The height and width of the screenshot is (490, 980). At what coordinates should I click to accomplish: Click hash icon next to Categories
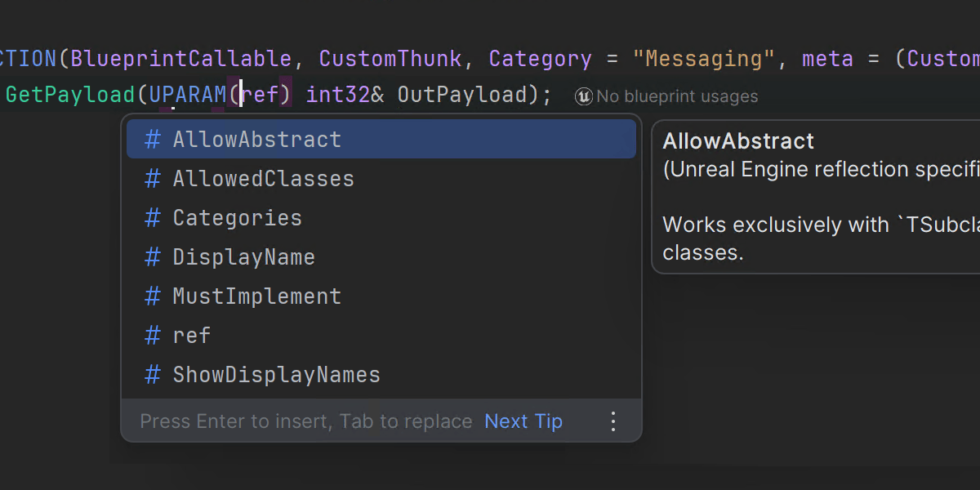coord(153,218)
